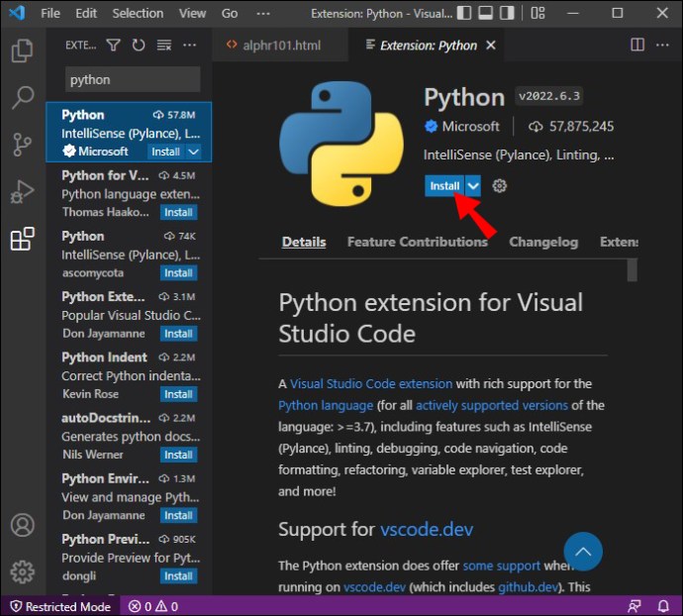Open hidden menu items ellipsis
The height and width of the screenshot is (616, 683).
pyautogui.click(x=262, y=14)
